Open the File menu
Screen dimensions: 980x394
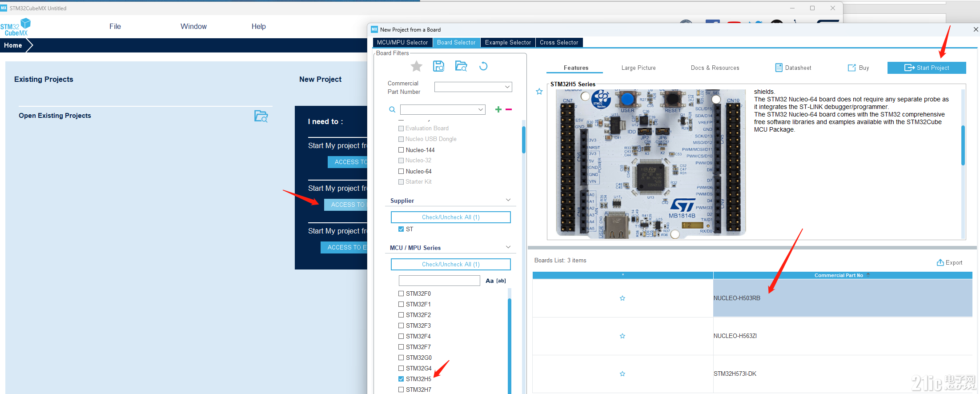click(115, 27)
